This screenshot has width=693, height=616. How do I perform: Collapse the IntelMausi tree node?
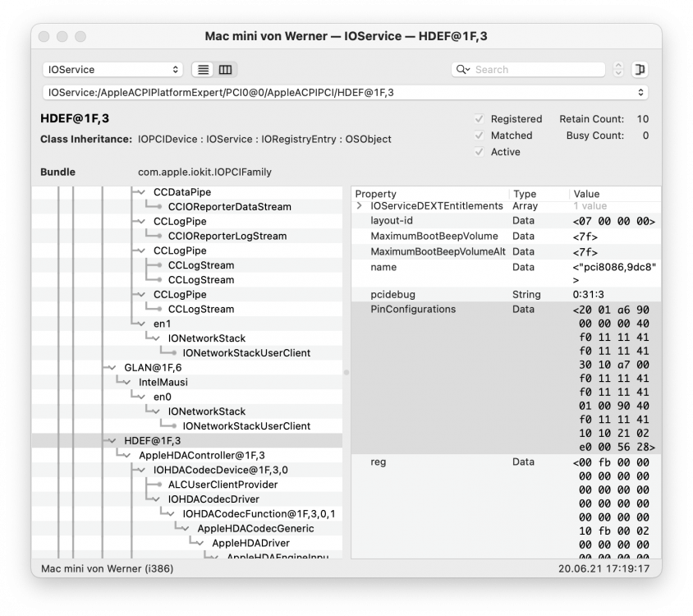coord(126,383)
